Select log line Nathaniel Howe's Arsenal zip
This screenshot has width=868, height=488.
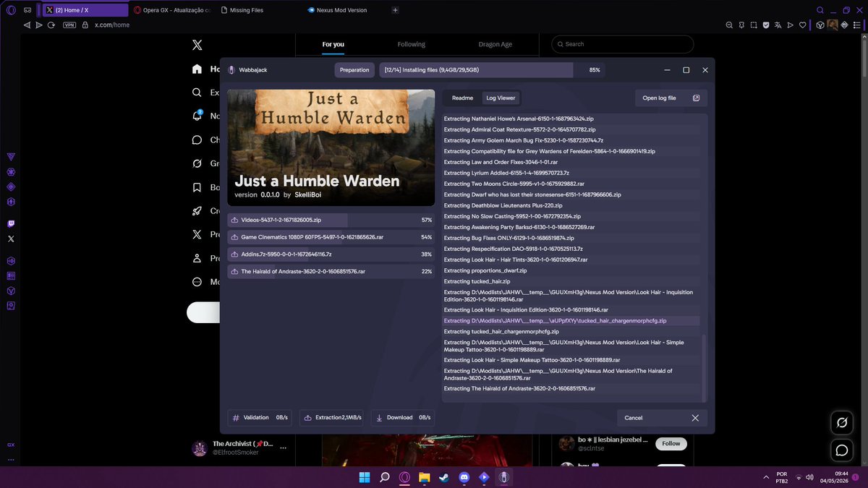[519, 119]
